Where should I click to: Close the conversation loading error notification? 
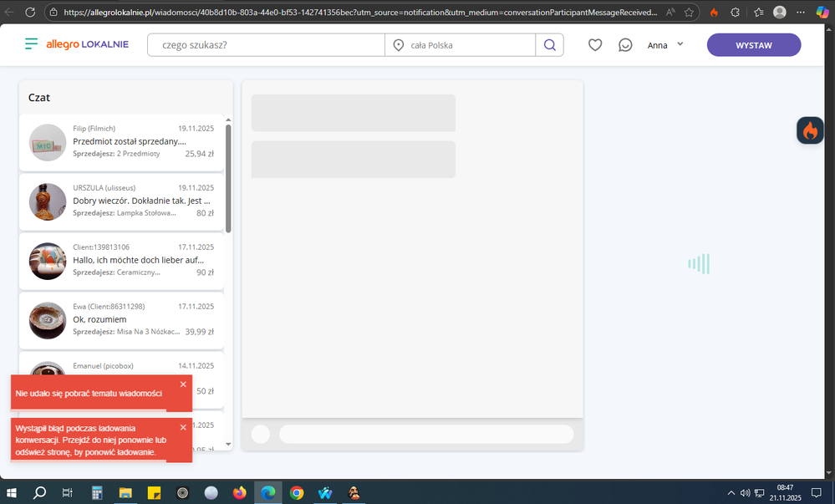point(183,428)
